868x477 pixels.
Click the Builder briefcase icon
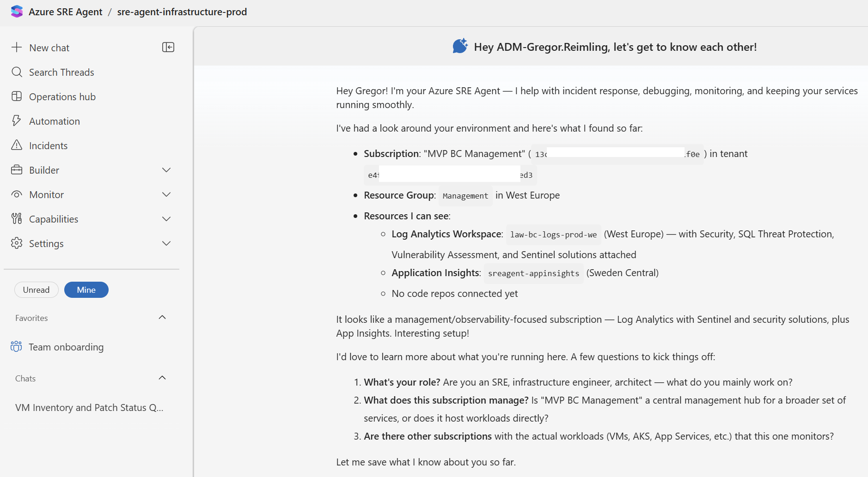[17, 169]
